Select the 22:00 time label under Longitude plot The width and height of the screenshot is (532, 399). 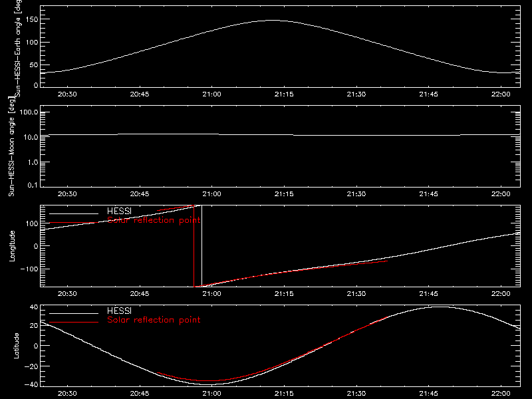[501, 294]
